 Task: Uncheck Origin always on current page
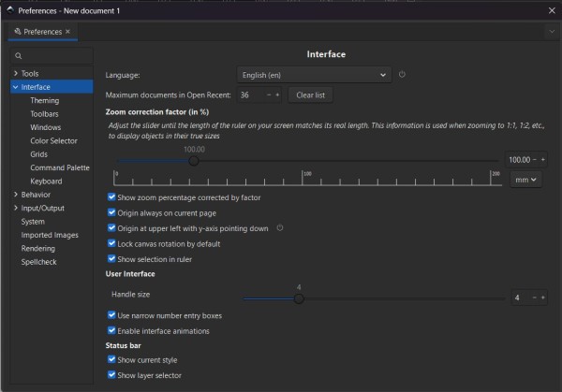[x=111, y=212]
